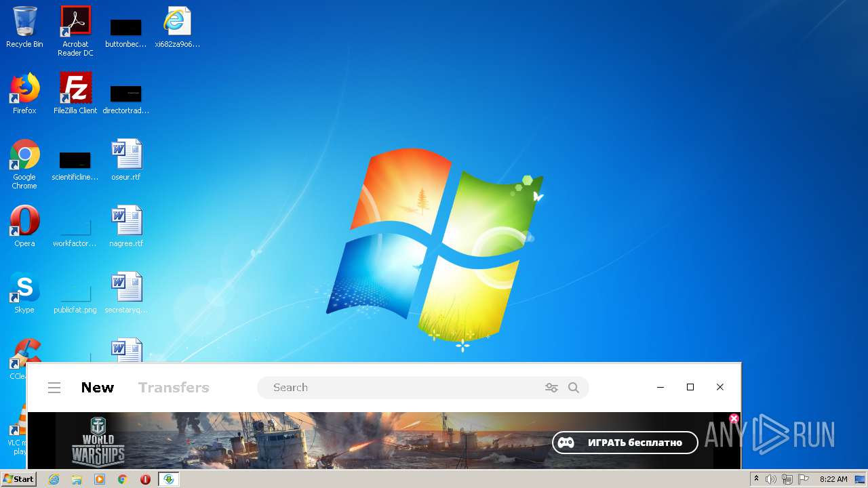This screenshot has height=488, width=868.
Task: Select the oseur.rtf document icon
Action: (x=126, y=160)
